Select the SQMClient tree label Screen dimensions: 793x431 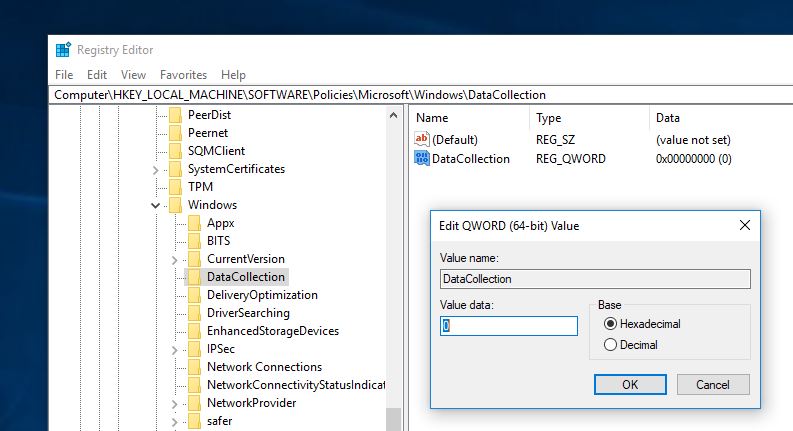coord(216,151)
